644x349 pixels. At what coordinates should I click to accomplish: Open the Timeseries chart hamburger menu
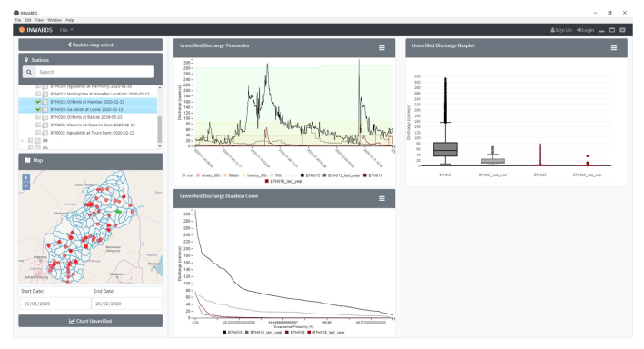381,48
